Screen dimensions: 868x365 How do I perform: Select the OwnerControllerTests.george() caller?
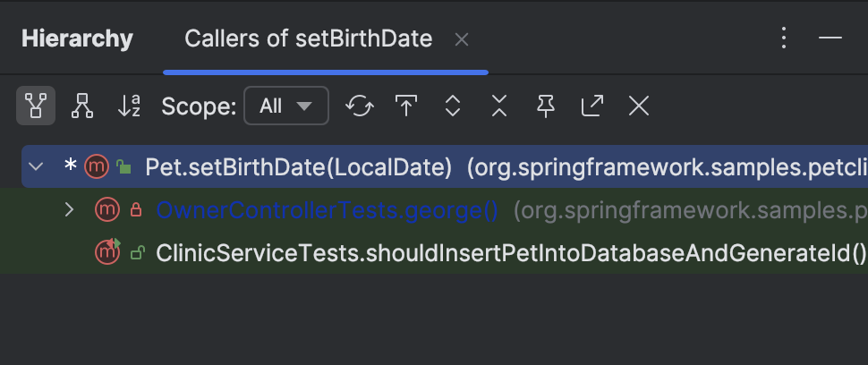coord(327,210)
